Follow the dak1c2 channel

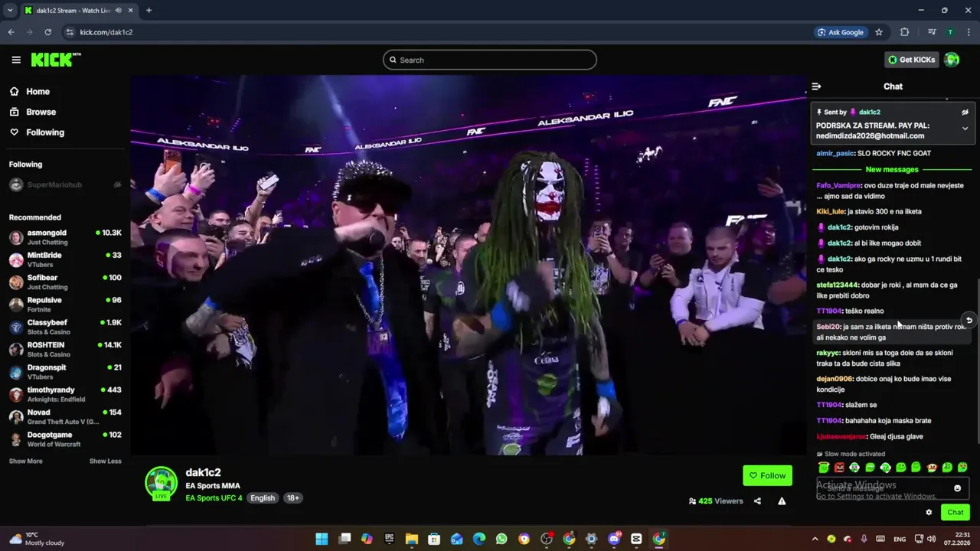(x=767, y=475)
